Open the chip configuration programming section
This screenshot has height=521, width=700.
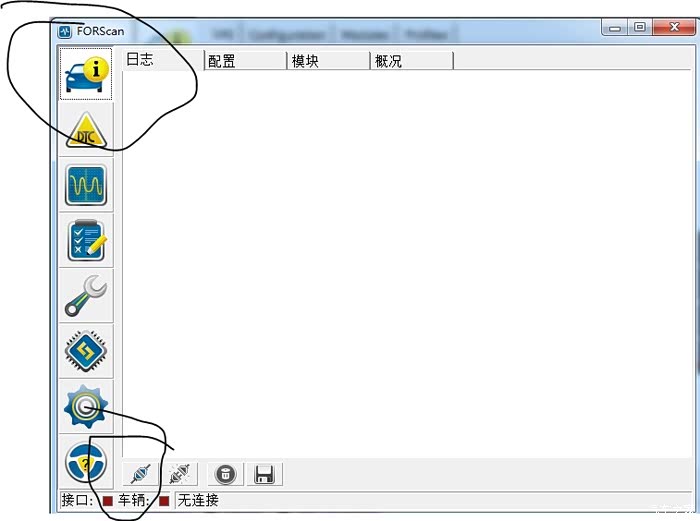click(86, 351)
